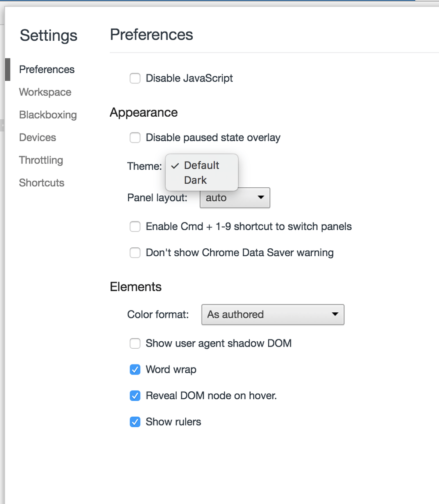Viewport: 439px width, 504px height.
Task: Click the Panel layout: label
Action: click(157, 198)
